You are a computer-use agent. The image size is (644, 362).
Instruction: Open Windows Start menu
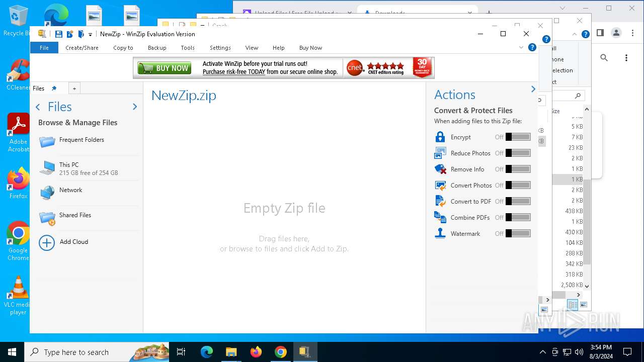(12, 352)
